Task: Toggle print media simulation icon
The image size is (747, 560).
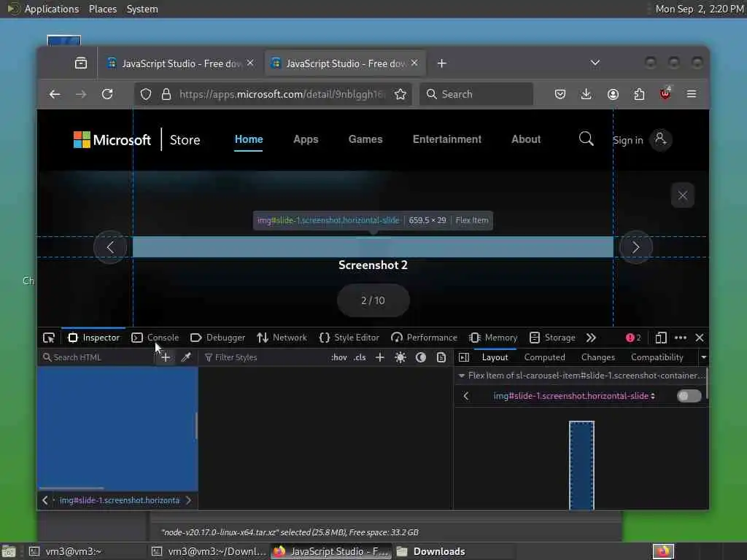Action: point(441,357)
